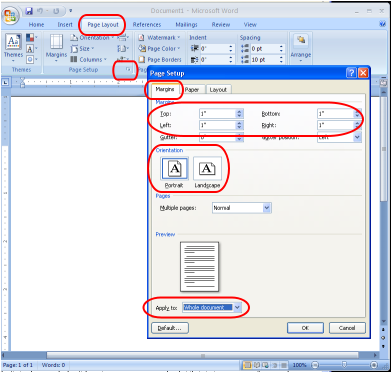Open the Breaks menu in Page Setup group

click(123, 38)
